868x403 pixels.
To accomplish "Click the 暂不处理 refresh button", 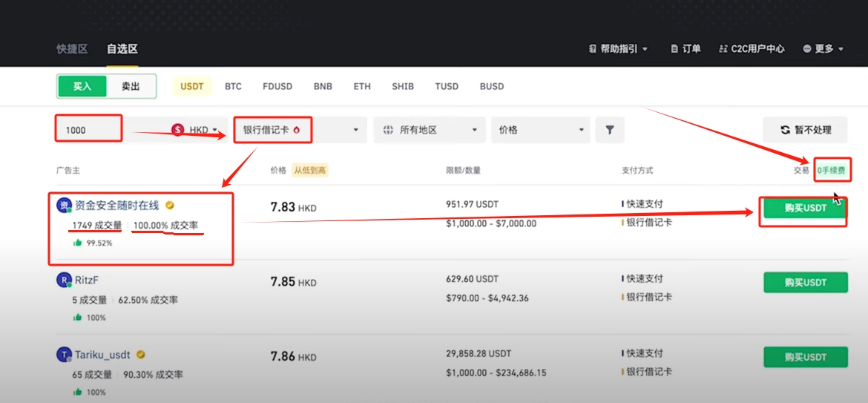I will (805, 130).
